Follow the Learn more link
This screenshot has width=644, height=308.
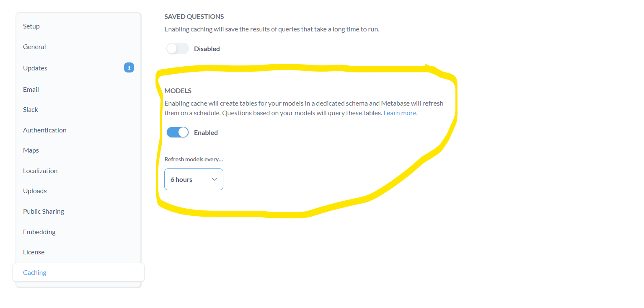pos(400,113)
